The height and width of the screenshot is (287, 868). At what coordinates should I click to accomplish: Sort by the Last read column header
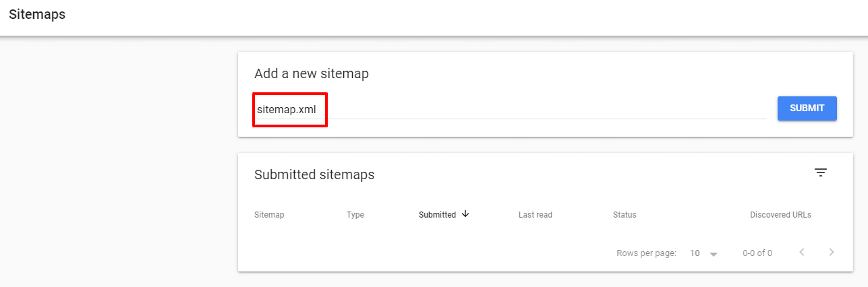[535, 215]
